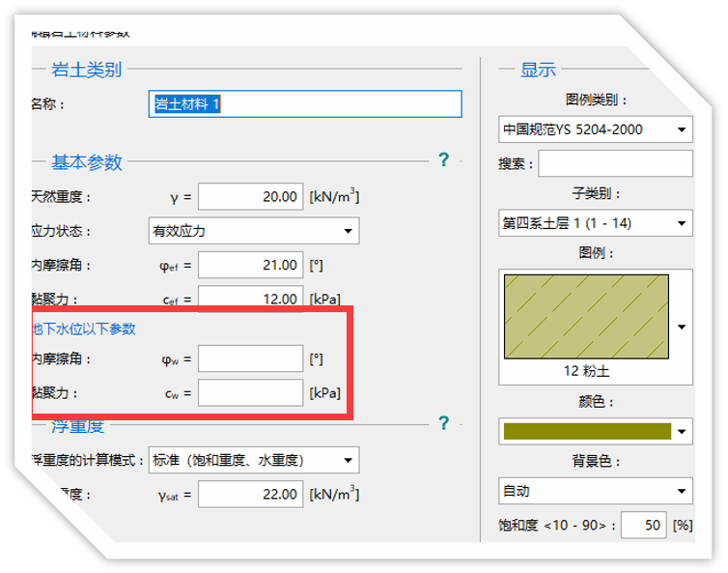The image size is (728, 573).
Task: Click the help icon beside 浮重度
Action: [x=444, y=423]
